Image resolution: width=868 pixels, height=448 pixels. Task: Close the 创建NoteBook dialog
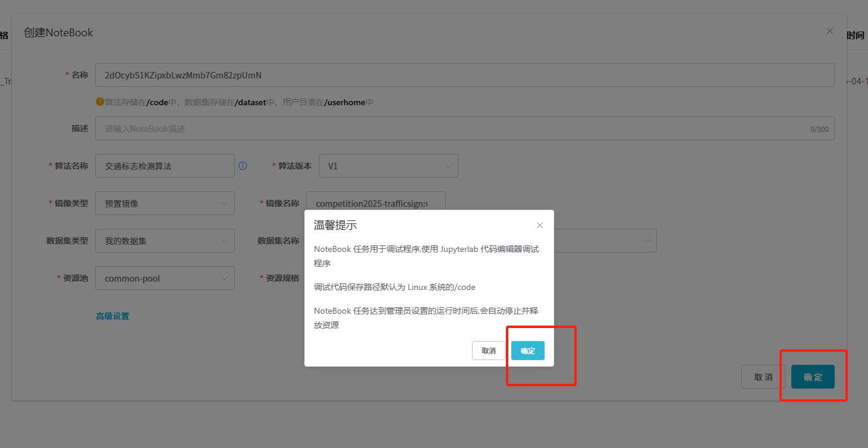click(x=829, y=31)
